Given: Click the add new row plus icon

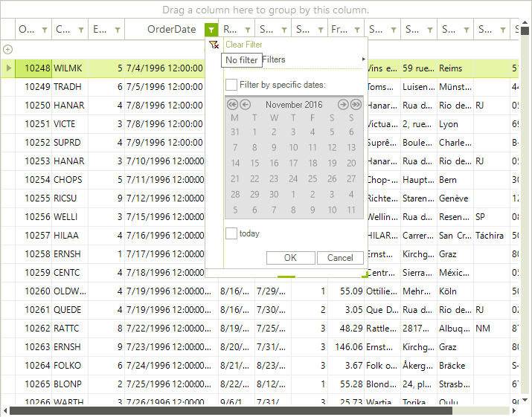Looking at the screenshot, I should 7,49.
